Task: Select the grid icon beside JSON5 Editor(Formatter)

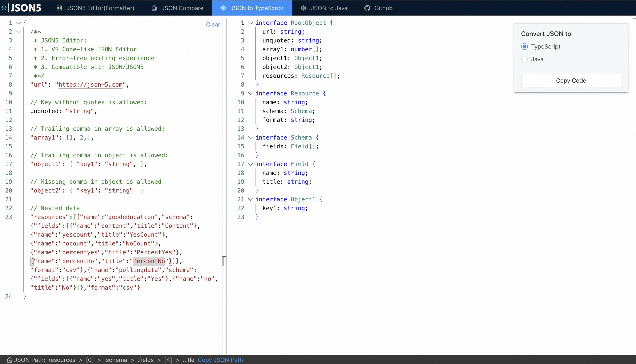Action: tap(59, 8)
